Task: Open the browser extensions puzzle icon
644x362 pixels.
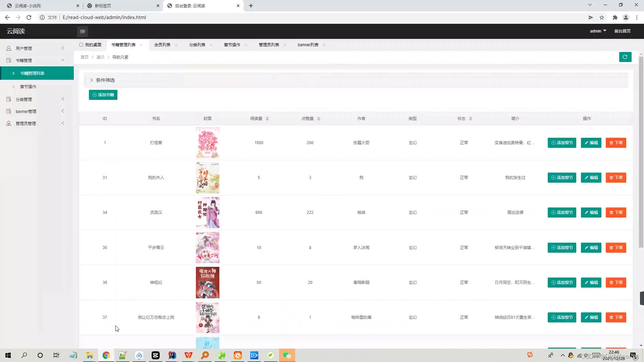Action: click(x=615, y=17)
